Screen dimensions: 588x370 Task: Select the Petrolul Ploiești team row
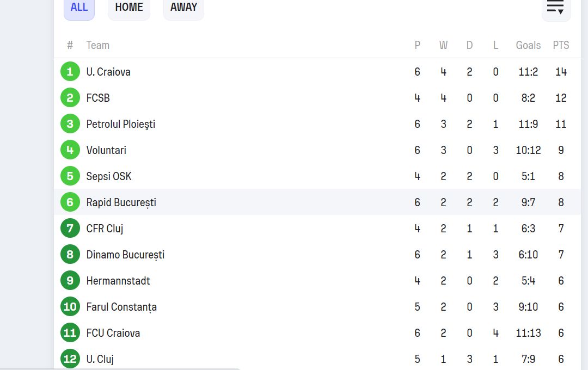coord(121,124)
